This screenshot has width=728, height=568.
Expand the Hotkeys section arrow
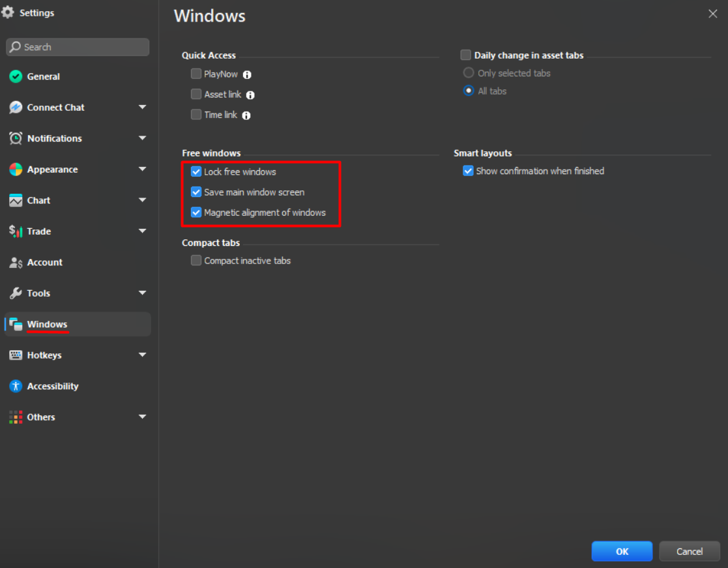(x=142, y=355)
